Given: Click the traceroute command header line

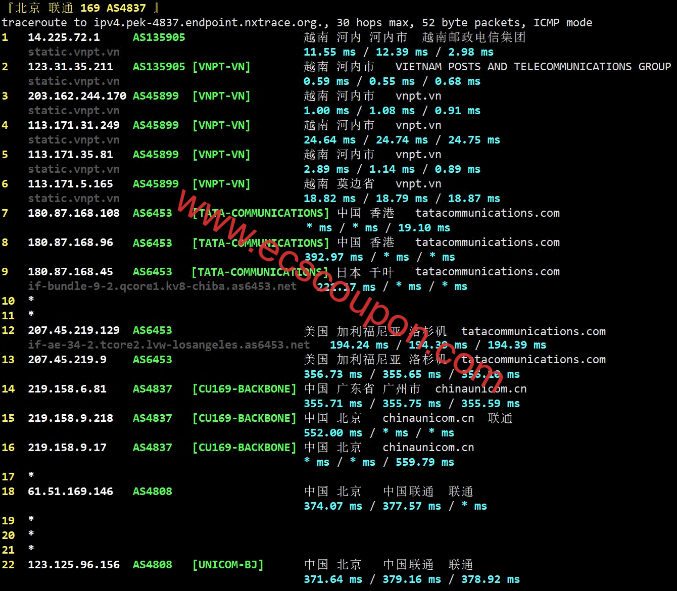Looking at the screenshot, I should click(297, 23).
